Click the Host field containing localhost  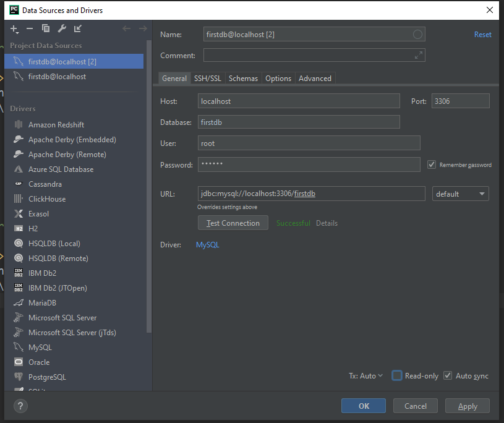(x=299, y=101)
